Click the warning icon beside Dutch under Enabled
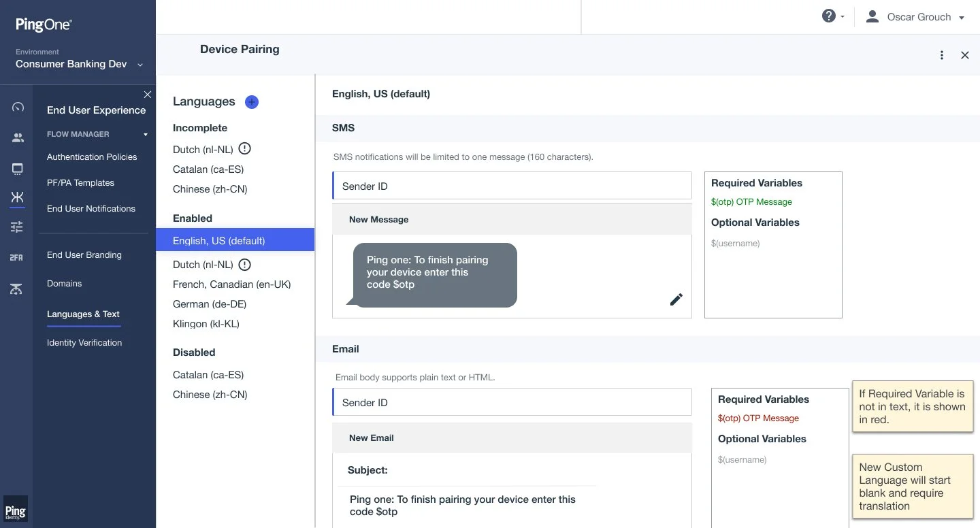Viewport: 980px width, 528px height. (245, 265)
